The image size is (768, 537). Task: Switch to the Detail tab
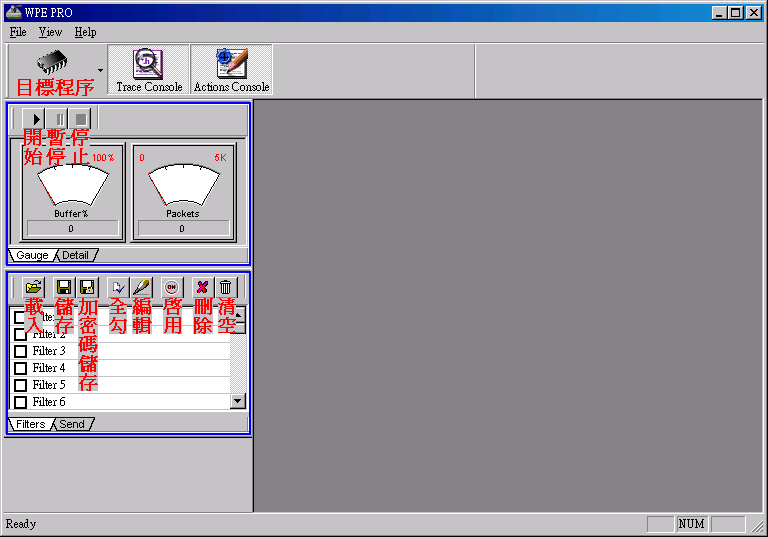(x=75, y=255)
